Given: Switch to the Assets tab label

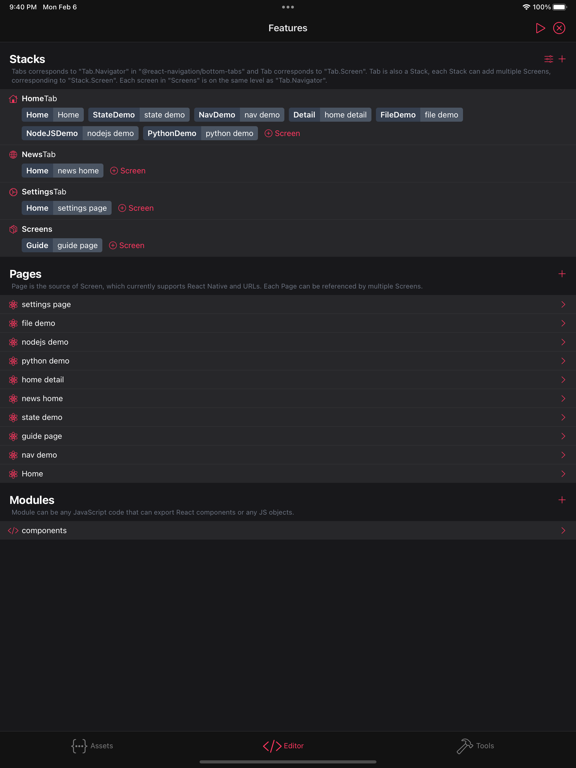Looking at the screenshot, I should [102, 746].
